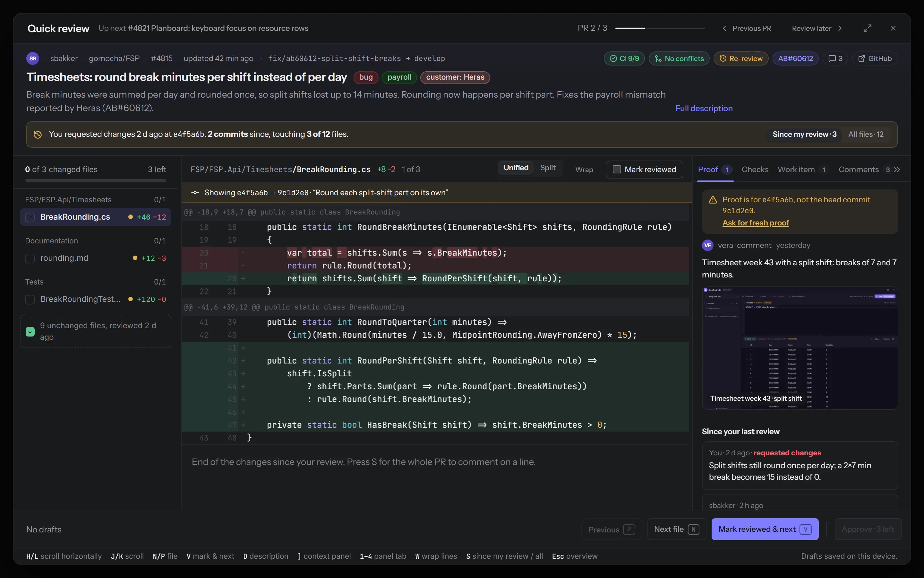Show Since my review files
The width and height of the screenshot is (924, 578).
(804, 134)
